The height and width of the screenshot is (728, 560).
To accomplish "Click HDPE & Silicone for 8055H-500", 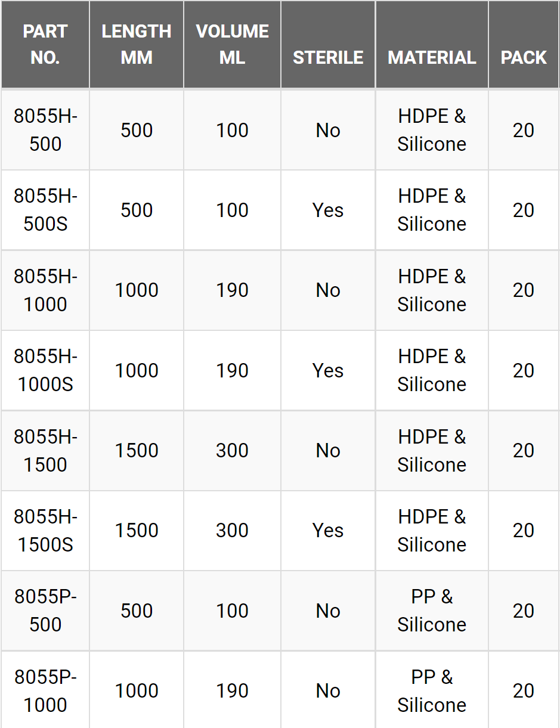I will (432, 130).
